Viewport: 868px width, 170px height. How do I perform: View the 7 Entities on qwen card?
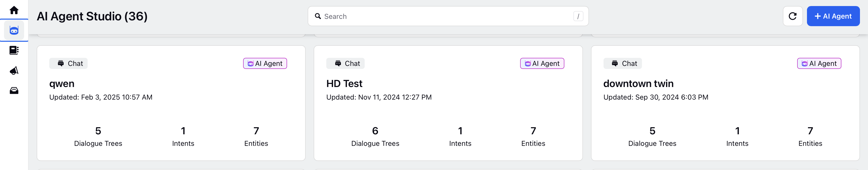[256, 137]
